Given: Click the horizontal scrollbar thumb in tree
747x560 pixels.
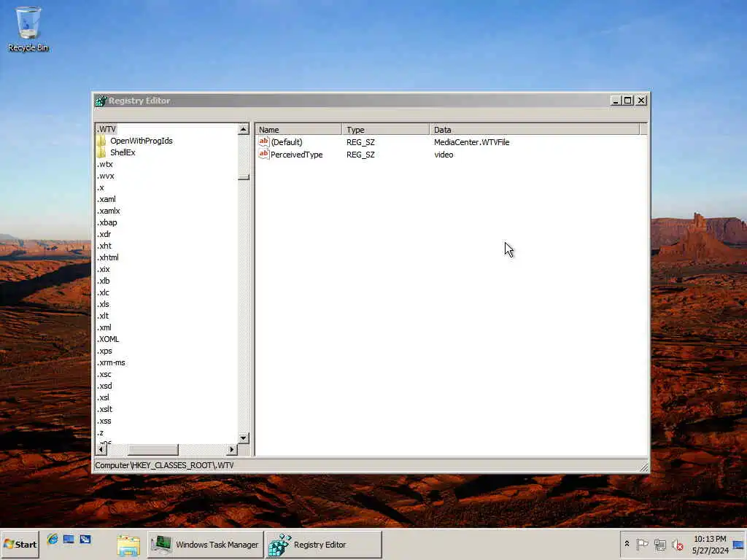Looking at the screenshot, I should 153,449.
